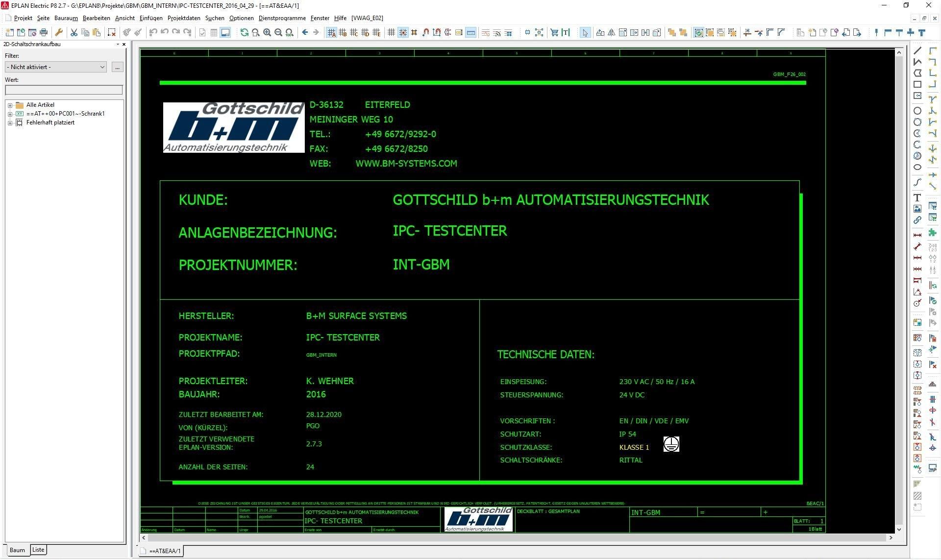Select the Circle drawing tool
The image size is (941, 560).
point(917,111)
